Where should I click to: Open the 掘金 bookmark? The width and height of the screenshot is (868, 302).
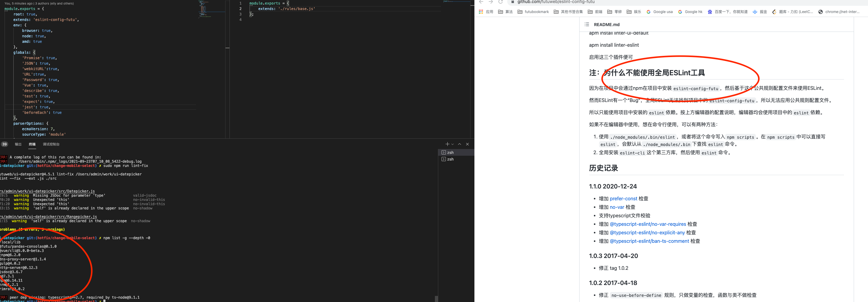pyautogui.click(x=760, y=12)
